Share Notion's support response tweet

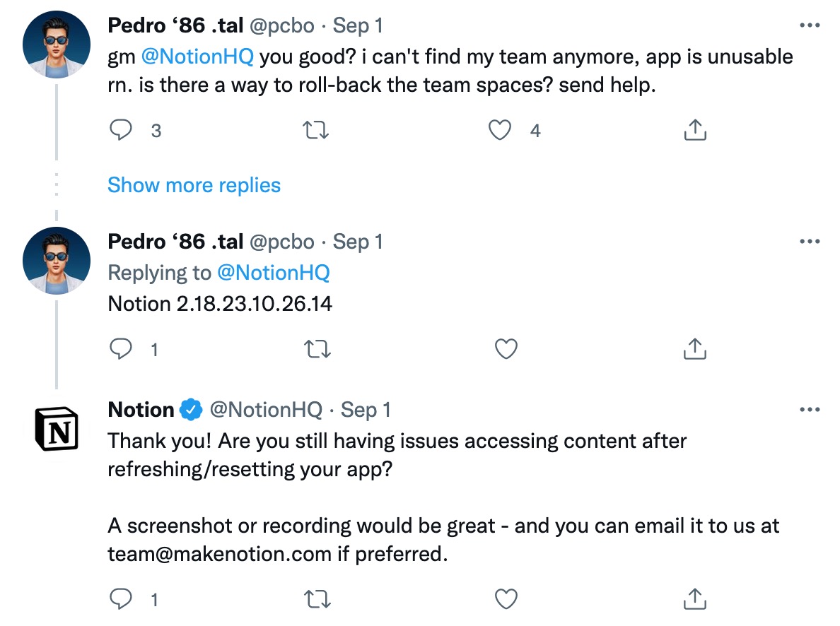click(x=695, y=600)
